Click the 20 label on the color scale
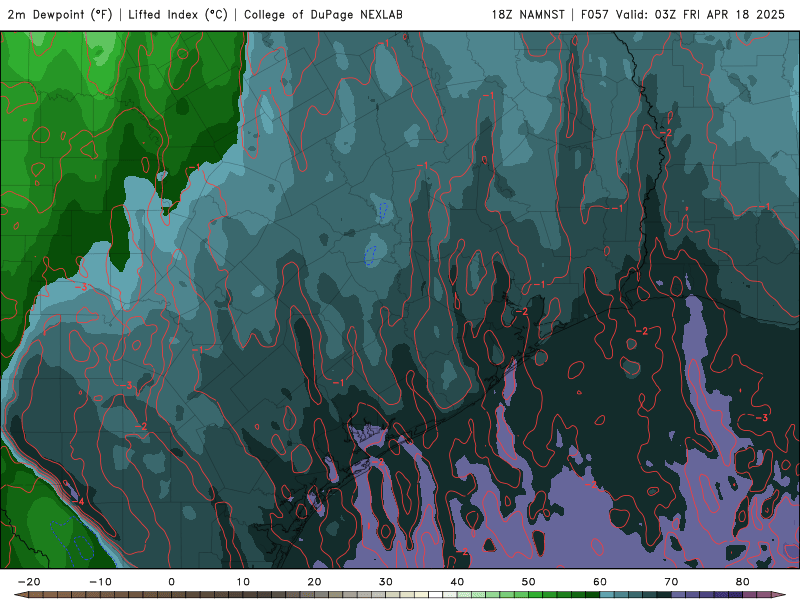The width and height of the screenshot is (800, 600). [x=314, y=582]
